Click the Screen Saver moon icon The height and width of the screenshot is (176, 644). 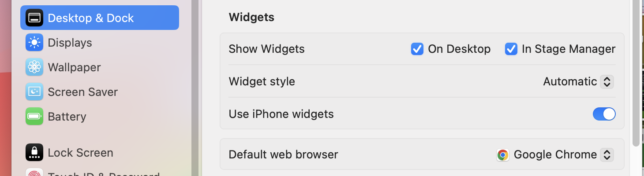tap(34, 92)
